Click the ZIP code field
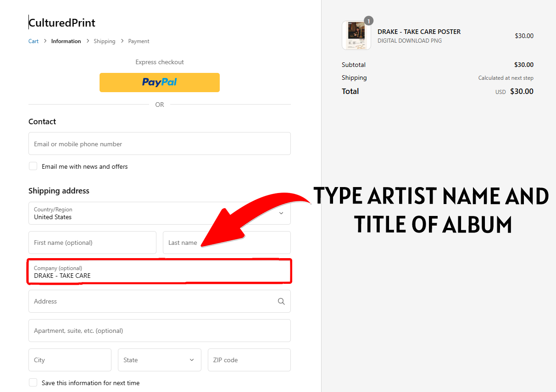 pyautogui.click(x=249, y=360)
